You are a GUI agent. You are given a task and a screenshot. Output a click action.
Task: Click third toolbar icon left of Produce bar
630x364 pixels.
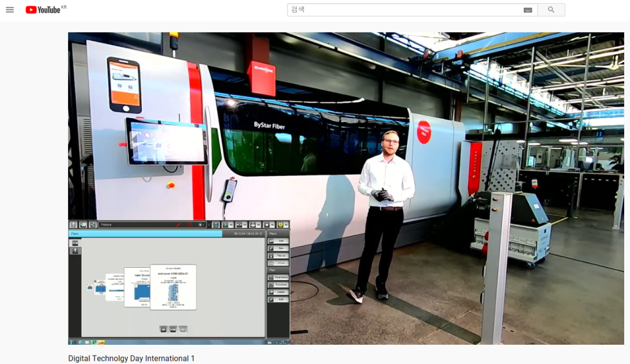[x=93, y=225]
